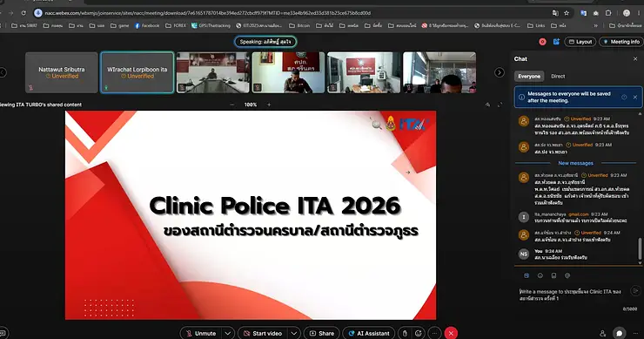The image size is (644, 339).
Task: Show previous participants with left arrow
Action: click(3, 72)
